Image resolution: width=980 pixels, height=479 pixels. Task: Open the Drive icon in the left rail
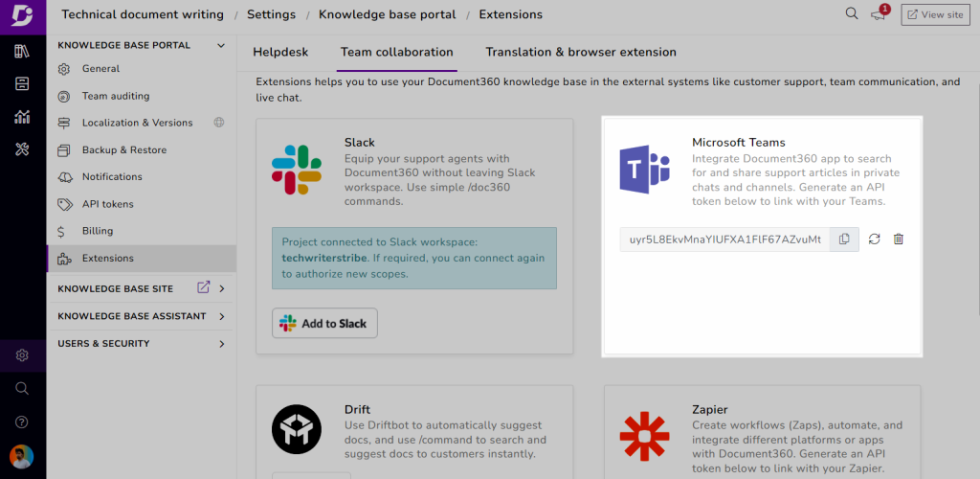click(x=23, y=83)
